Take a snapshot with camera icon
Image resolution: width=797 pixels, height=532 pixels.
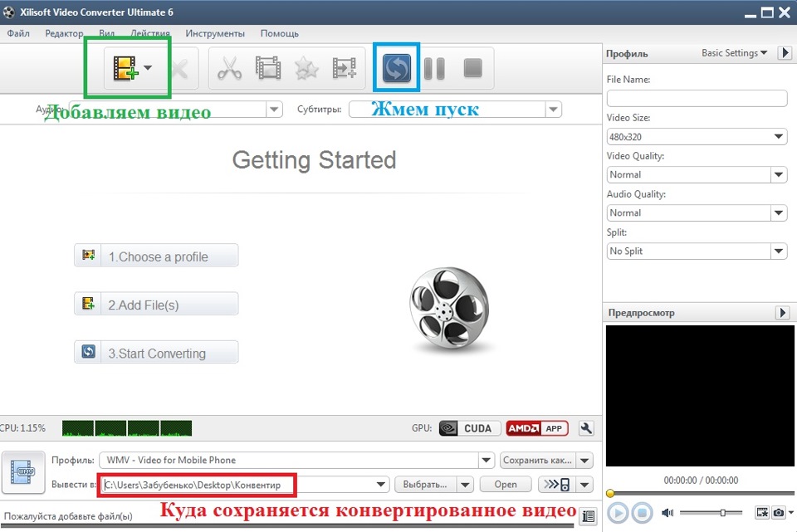point(779,512)
